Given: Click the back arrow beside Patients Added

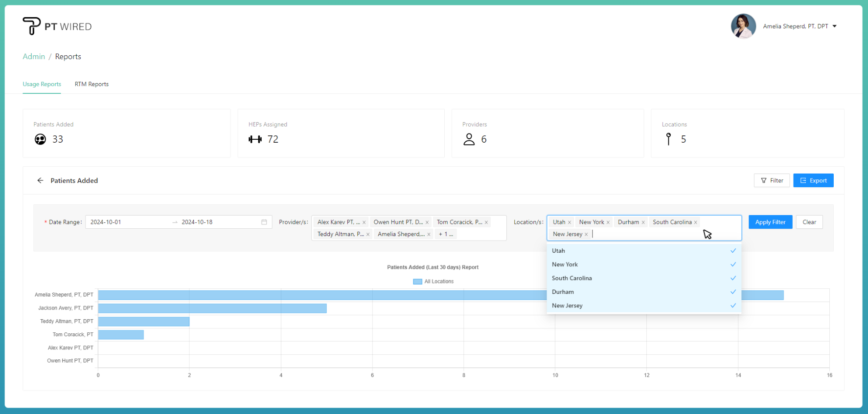Looking at the screenshot, I should click(40, 180).
